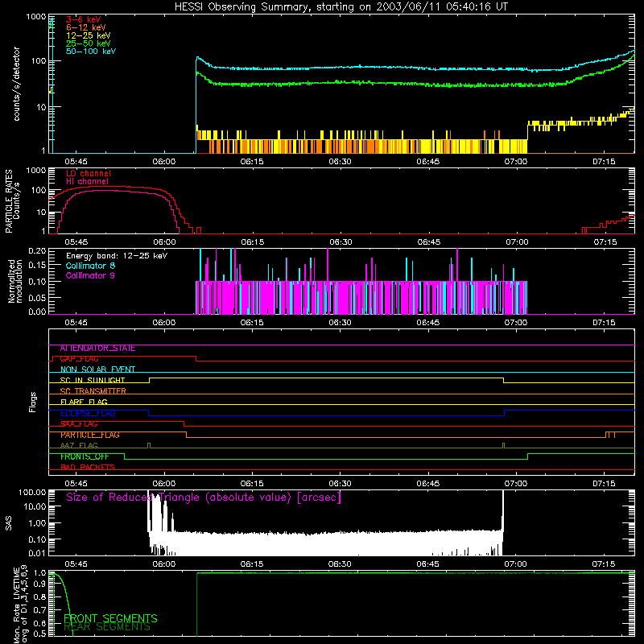Click the 'LO channel' legend label
This screenshot has height=644, width=644.
tap(89, 173)
